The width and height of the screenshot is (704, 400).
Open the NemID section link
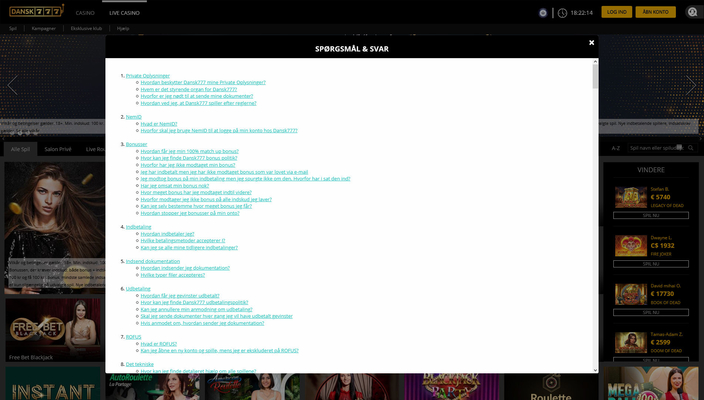pyautogui.click(x=134, y=117)
